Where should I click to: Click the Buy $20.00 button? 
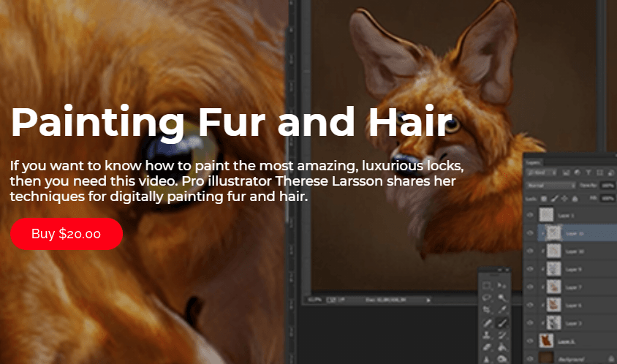67,234
